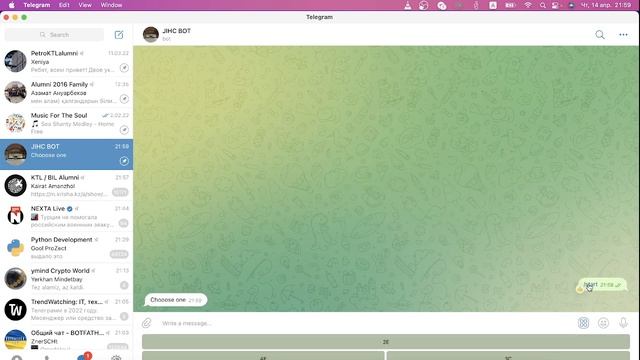Click the NEXTA Live avatar
The height and width of the screenshot is (360, 640).
tap(16, 216)
